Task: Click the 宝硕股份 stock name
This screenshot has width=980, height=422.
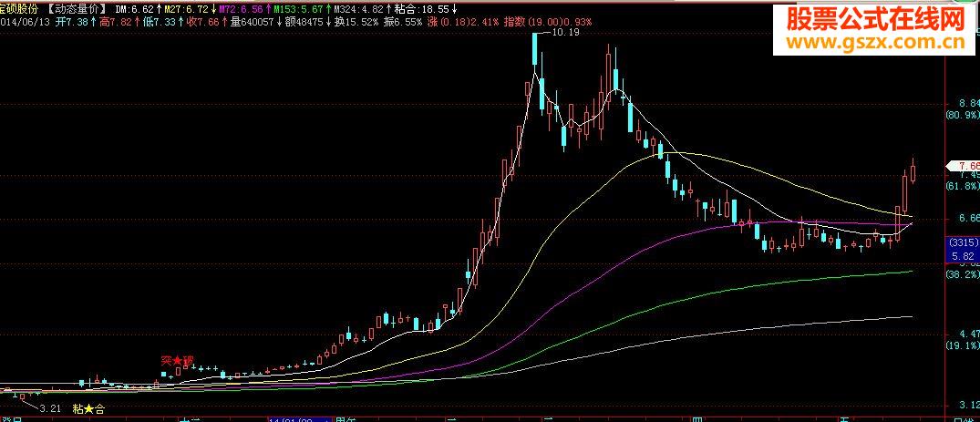Action: (x=19, y=9)
